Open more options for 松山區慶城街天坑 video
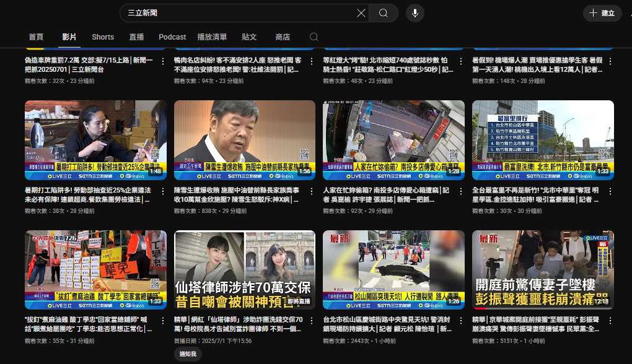The height and width of the screenshot is (364, 632). point(461,321)
